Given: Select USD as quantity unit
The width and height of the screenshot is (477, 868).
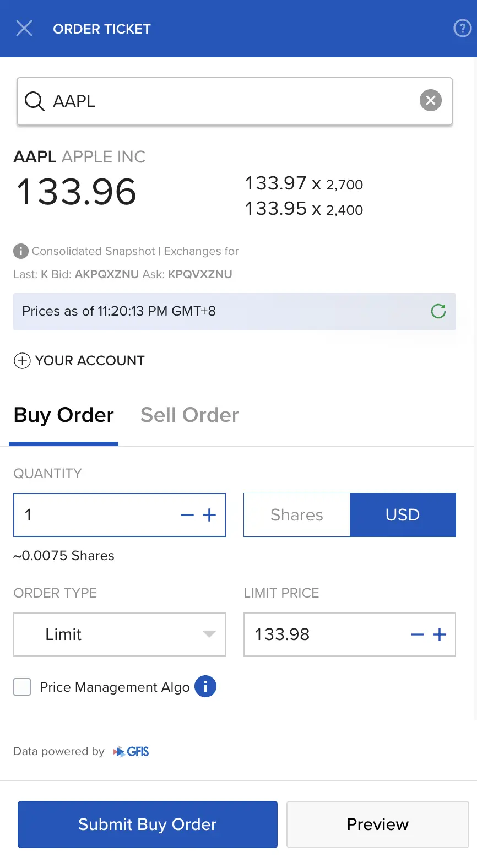Looking at the screenshot, I should pyautogui.click(x=403, y=515).
